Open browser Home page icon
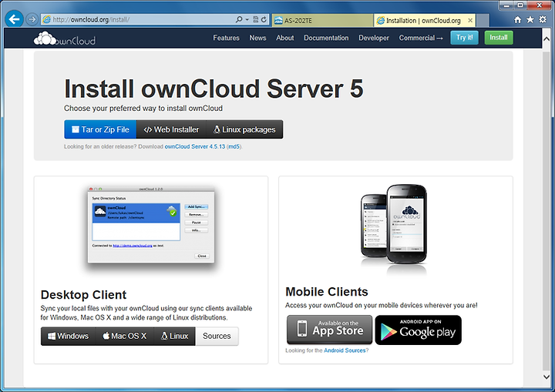Viewport: 555px width, 392px height. [517, 20]
